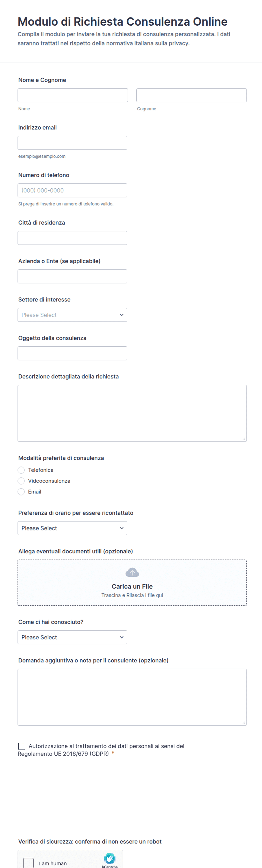Check the GDPR authorization checkbox
The width and height of the screenshot is (262, 868).
coord(22,746)
